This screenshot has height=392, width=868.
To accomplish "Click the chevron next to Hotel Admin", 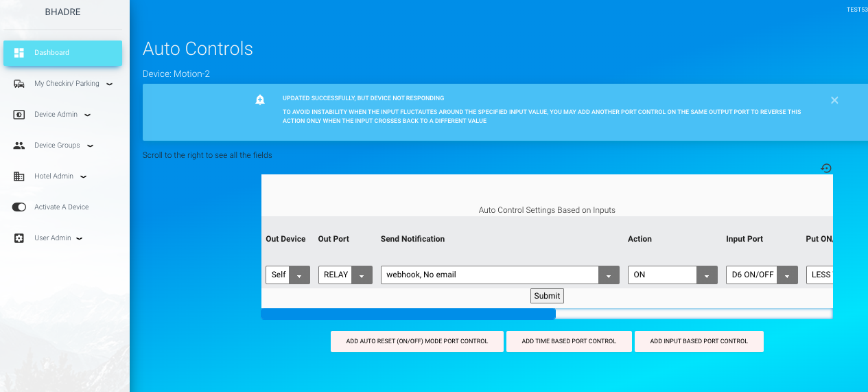I will click(83, 177).
